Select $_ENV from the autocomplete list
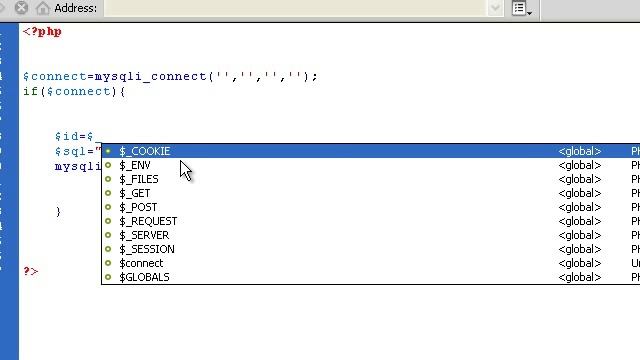The height and width of the screenshot is (360, 640). coord(371,165)
